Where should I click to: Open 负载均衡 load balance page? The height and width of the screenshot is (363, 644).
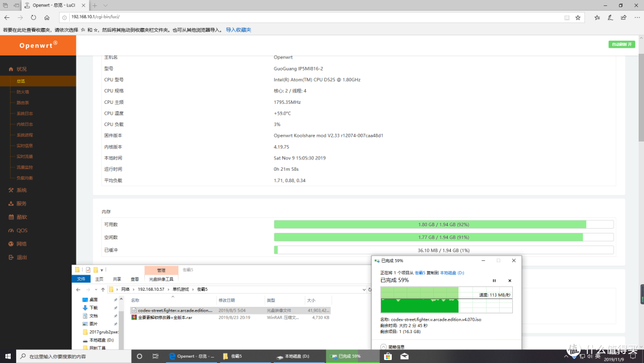(24, 178)
